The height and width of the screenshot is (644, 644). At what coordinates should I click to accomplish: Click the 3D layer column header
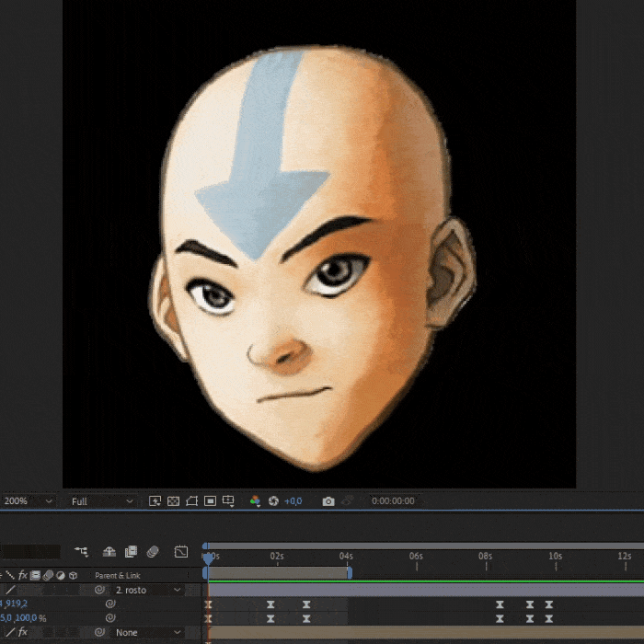point(73,575)
